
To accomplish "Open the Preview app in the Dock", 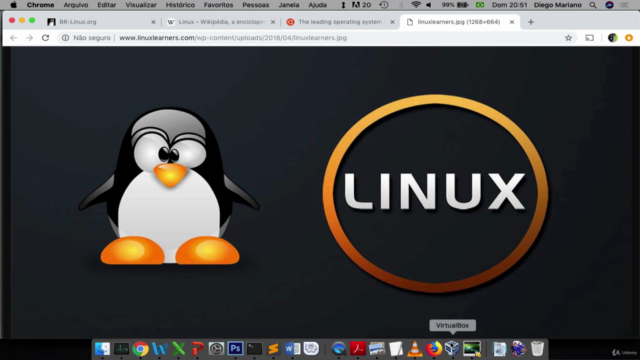I will pos(377,349).
